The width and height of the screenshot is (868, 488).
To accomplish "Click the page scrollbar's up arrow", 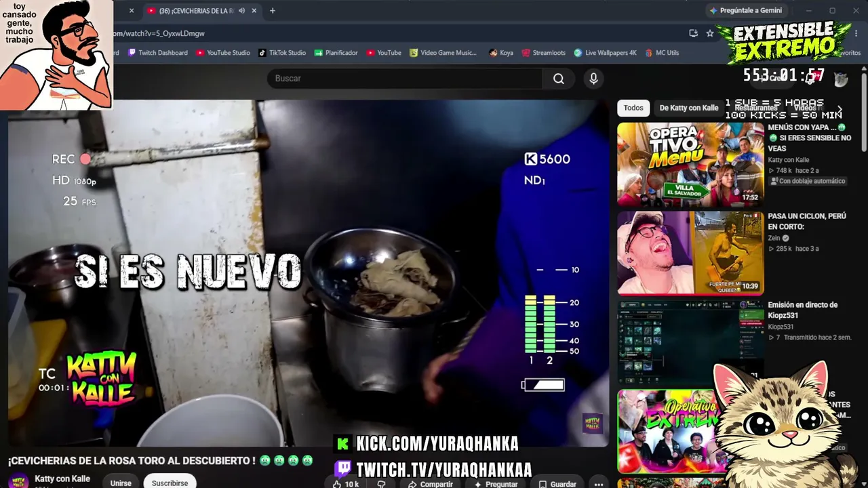I will (863, 69).
